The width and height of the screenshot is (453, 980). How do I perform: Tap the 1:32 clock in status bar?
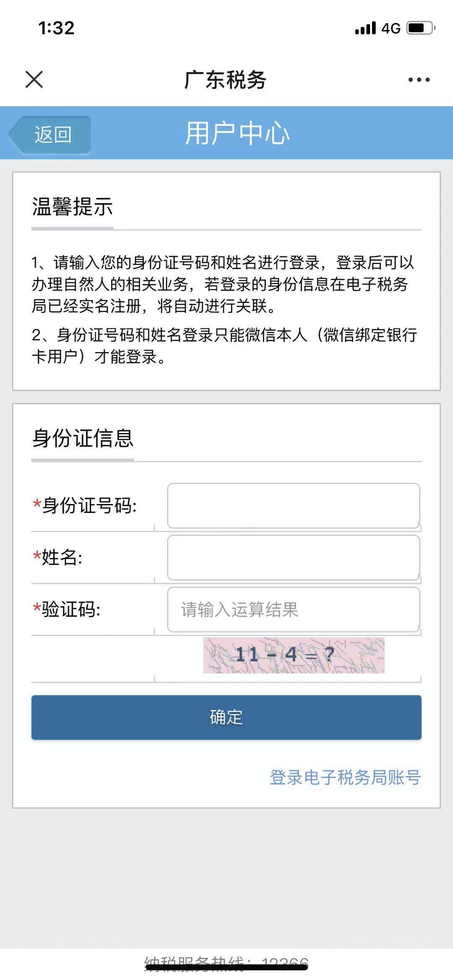[56, 28]
